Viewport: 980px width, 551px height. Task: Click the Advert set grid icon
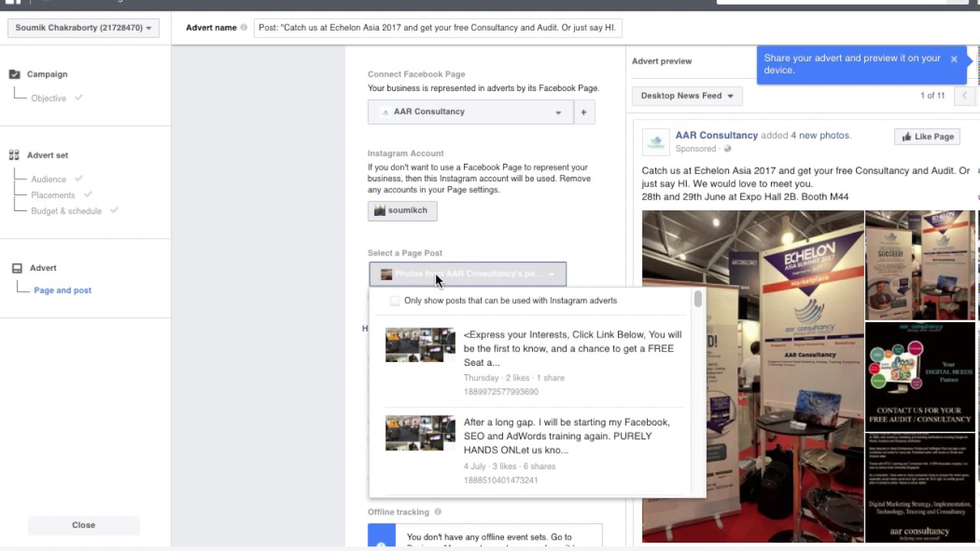(14, 155)
